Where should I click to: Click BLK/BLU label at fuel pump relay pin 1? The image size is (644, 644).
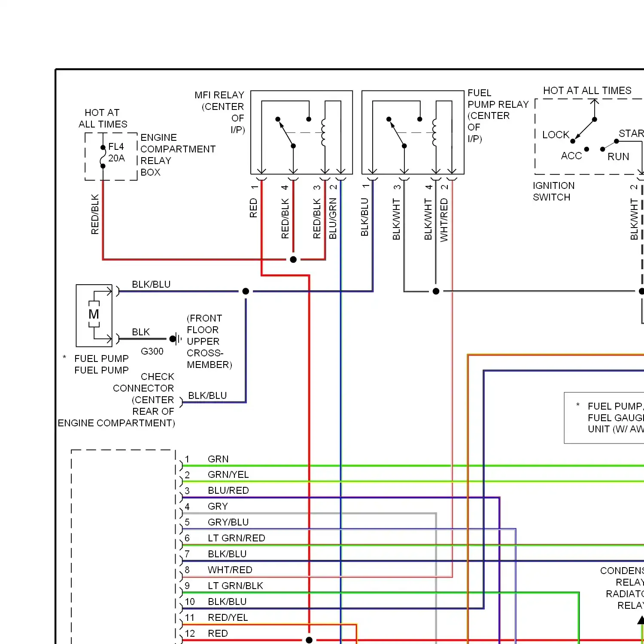[365, 217]
